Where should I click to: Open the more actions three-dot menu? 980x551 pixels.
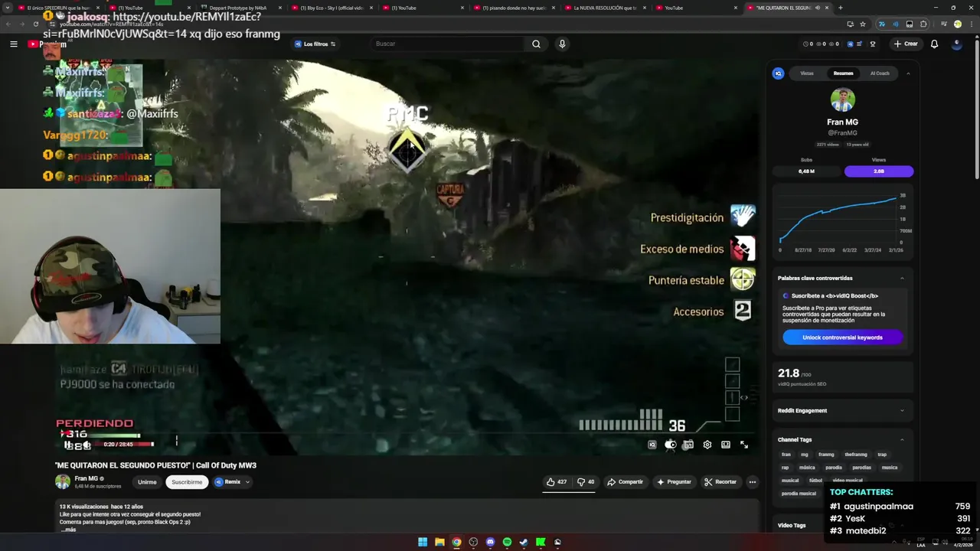point(753,482)
